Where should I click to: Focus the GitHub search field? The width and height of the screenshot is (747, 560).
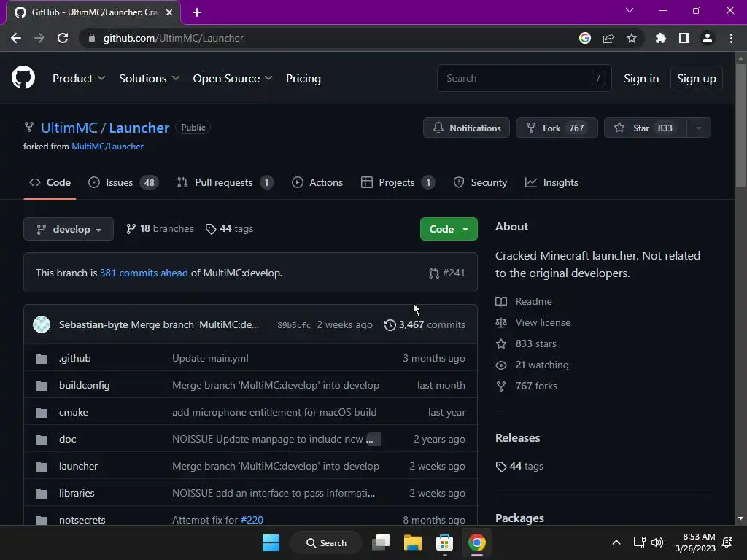tap(524, 78)
